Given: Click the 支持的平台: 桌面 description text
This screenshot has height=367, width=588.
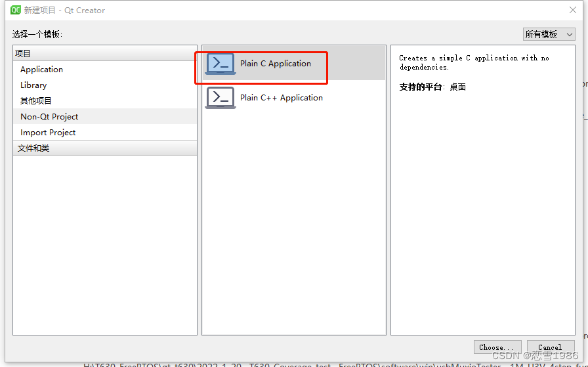Looking at the screenshot, I should tap(432, 87).
